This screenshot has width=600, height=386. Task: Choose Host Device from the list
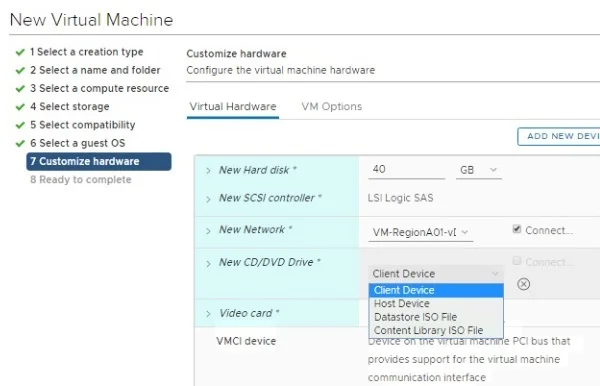436,303
